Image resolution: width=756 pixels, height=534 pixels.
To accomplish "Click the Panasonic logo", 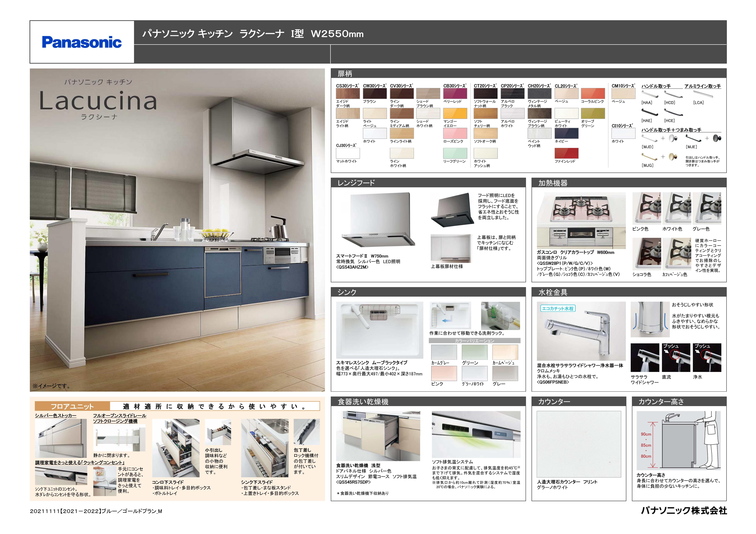I will click(x=82, y=42).
